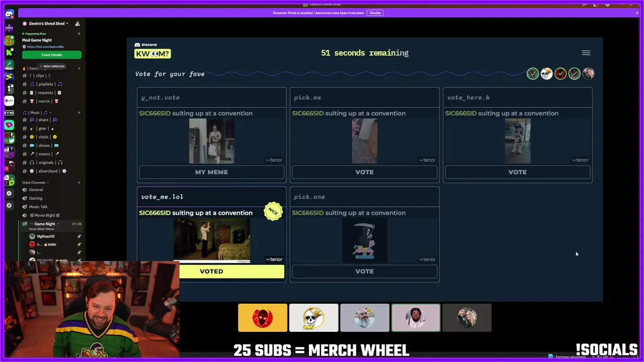Disable Streamer Mode button in banner
Image resolution: width=644 pixels, height=362 pixels.
click(375, 13)
